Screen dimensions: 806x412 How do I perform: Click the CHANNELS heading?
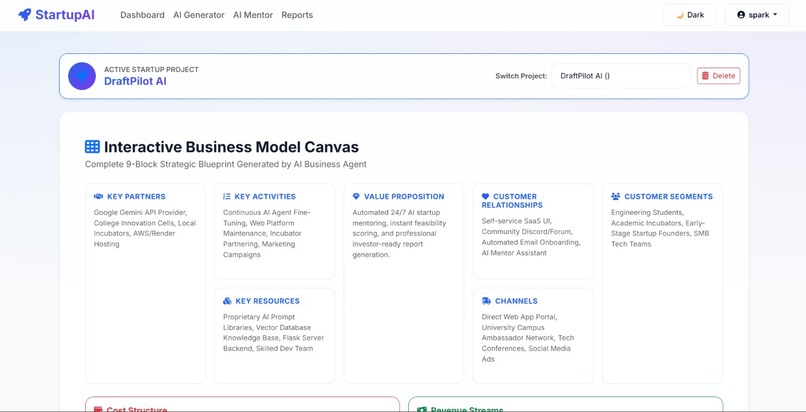(516, 301)
